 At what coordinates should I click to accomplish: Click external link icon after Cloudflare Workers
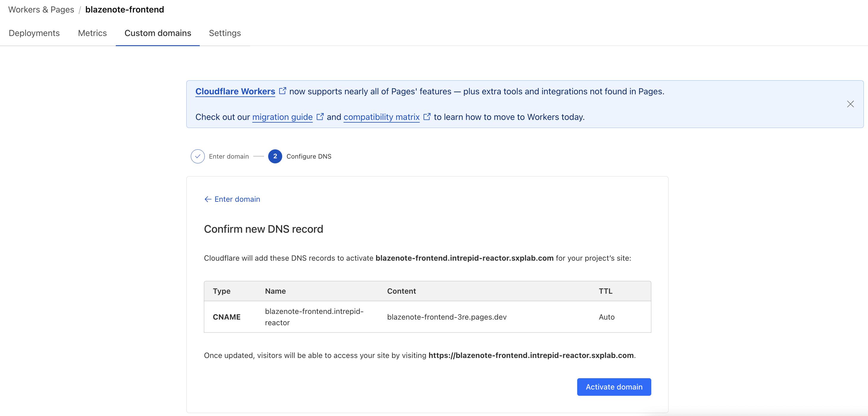(283, 91)
